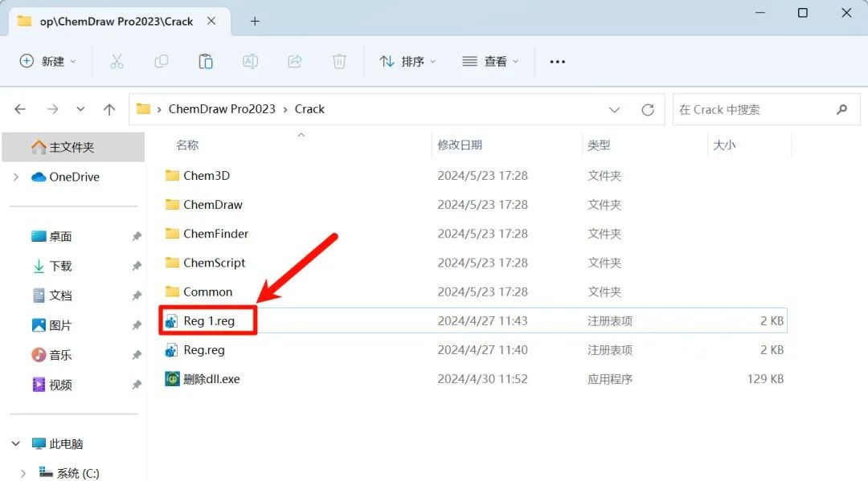This screenshot has height=481, width=868.
Task: Unpin 桌面 from quick access
Action: pos(136,236)
